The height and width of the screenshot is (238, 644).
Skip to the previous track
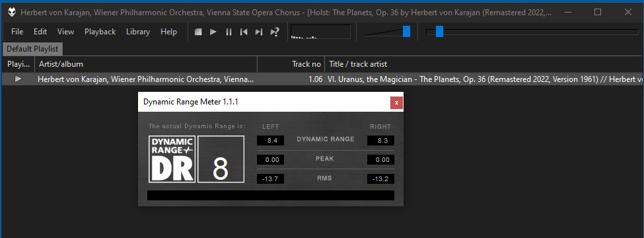point(244,32)
